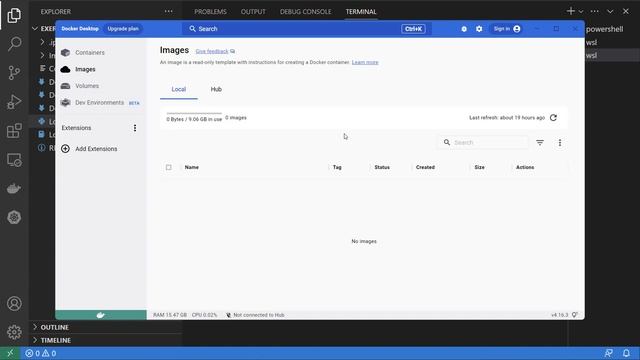Click the 'RAM 15.47 GB' status text
Viewport: 640px width, 360px height.
170,315
